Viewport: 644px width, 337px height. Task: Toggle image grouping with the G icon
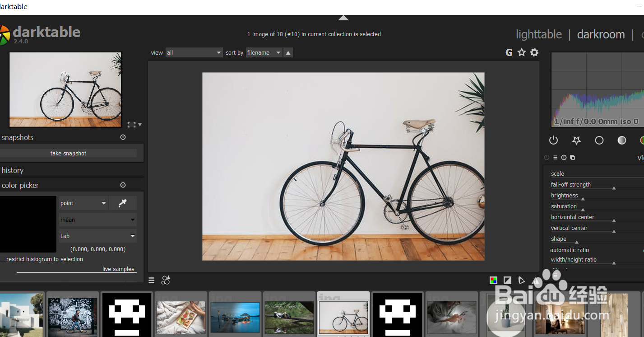(x=509, y=52)
